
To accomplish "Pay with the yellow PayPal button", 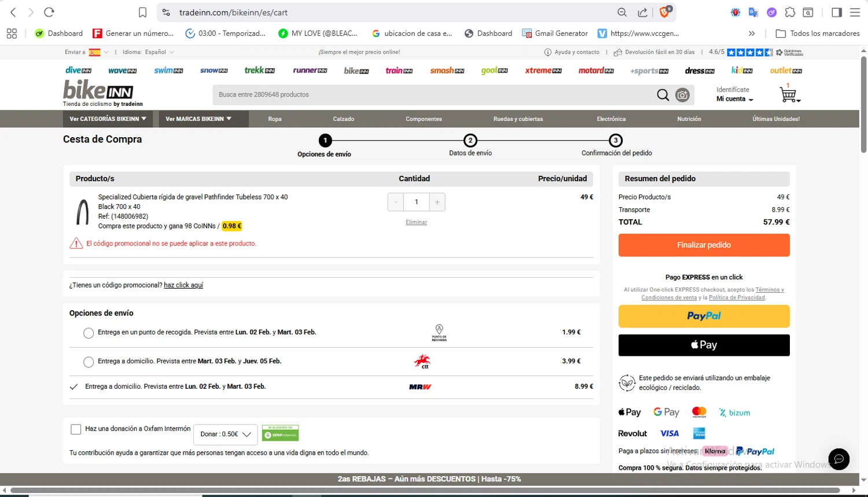I will (x=704, y=316).
